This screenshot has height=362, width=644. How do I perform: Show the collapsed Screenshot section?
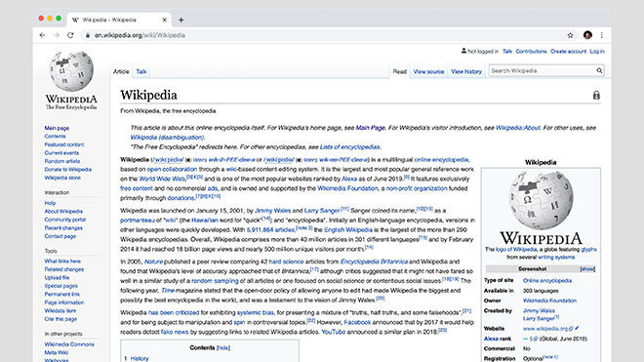pyautogui.click(x=587, y=269)
